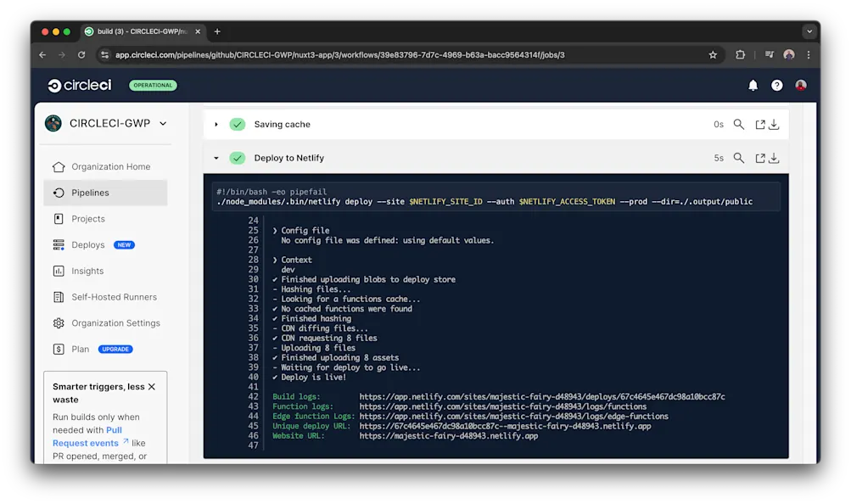
Task: Click the Edge function Logs URL
Action: [513, 416]
